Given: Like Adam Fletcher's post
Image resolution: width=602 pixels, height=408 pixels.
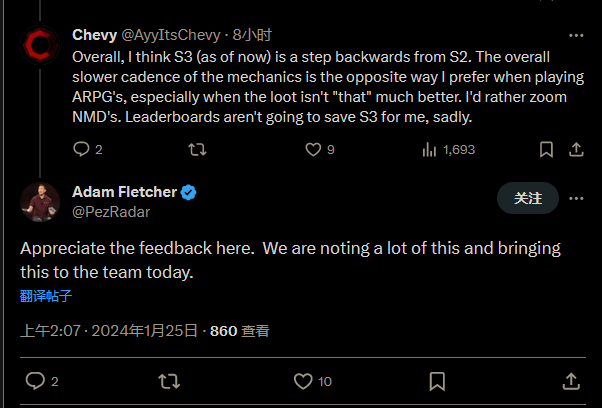Looking at the screenshot, I should pyautogui.click(x=304, y=381).
